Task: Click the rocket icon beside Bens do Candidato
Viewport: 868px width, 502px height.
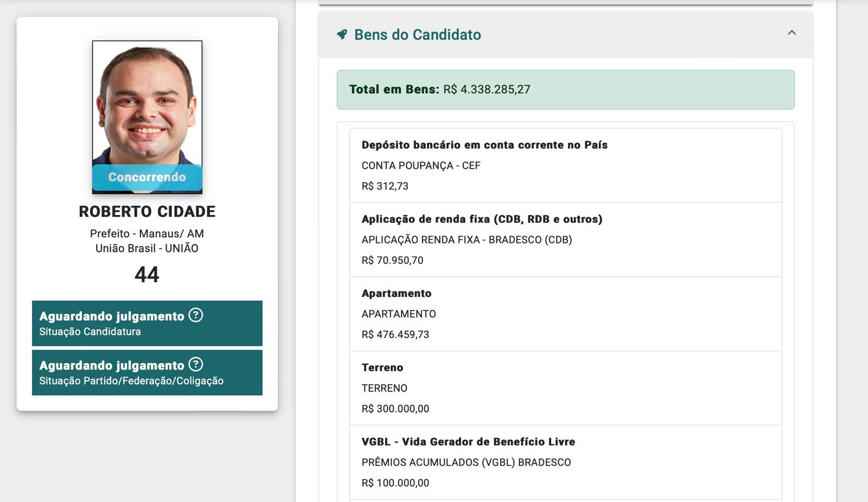Action: coord(342,35)
